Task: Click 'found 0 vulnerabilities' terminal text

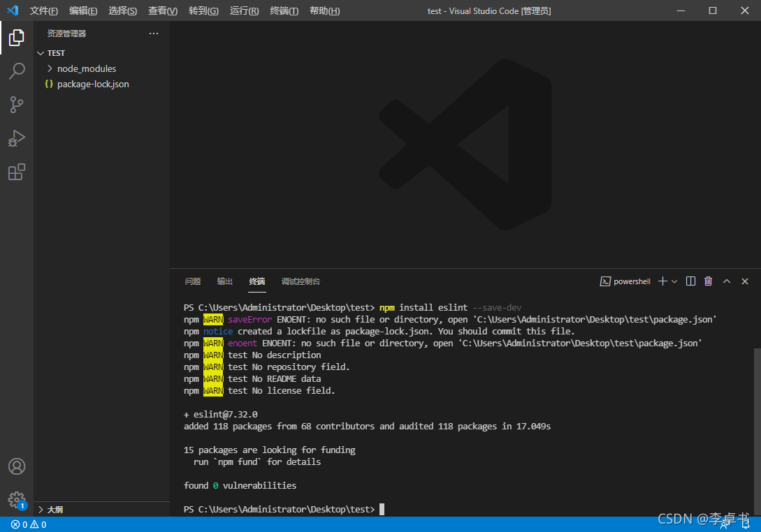Action: (x=240, y=485)
